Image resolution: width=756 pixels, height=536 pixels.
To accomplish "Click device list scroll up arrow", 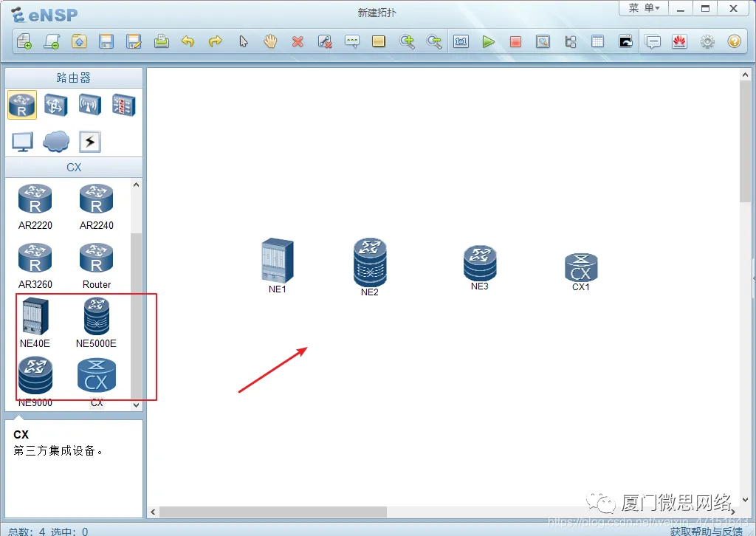I will click(136, 185).
